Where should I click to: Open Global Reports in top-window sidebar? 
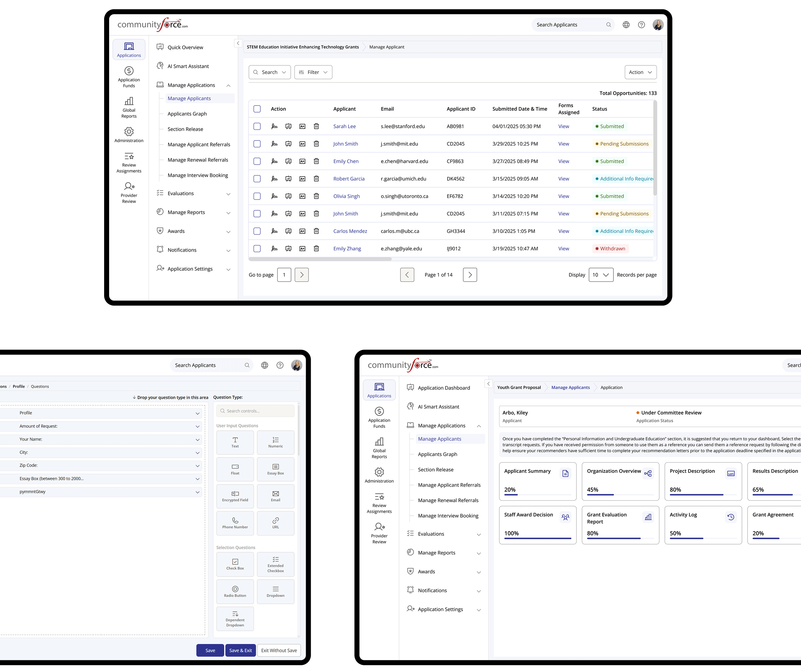(129, 107)
